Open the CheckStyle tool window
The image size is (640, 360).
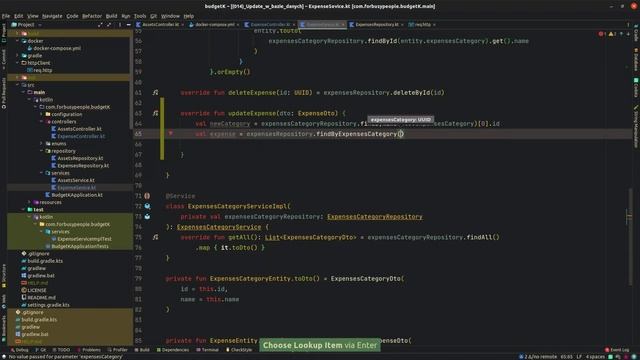click(239, 350)
